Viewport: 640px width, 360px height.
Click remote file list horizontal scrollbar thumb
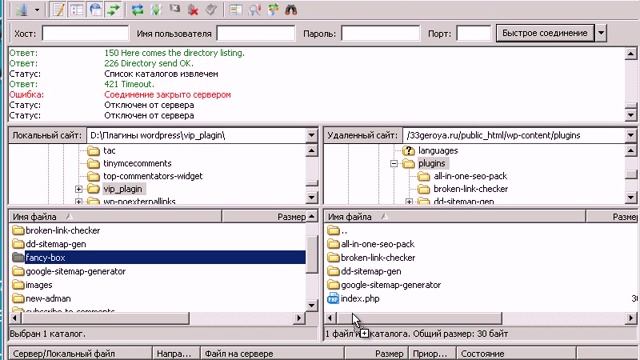419,318
